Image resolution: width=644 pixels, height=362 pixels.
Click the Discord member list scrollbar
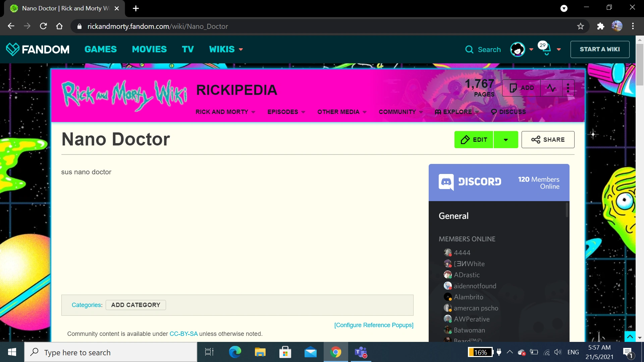pyautogui.click(x=567, y=210)
